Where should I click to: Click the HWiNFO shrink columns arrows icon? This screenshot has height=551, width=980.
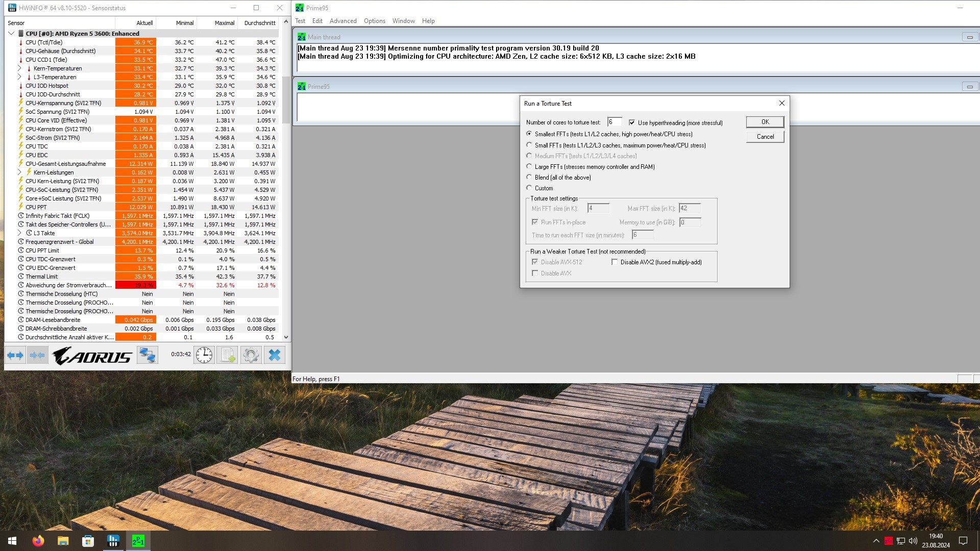(37, 355)
